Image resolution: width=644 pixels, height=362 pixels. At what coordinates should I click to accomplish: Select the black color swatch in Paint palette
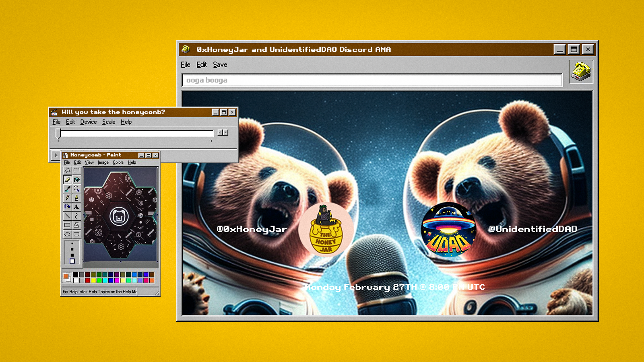pyautogui.click(x=76, y=274)
